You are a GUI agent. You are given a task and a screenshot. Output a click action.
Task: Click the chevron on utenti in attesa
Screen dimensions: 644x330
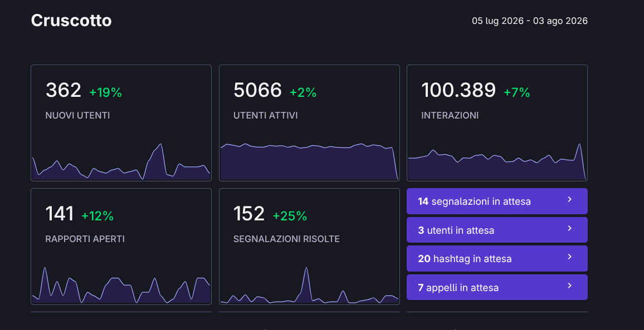[570, 228]
